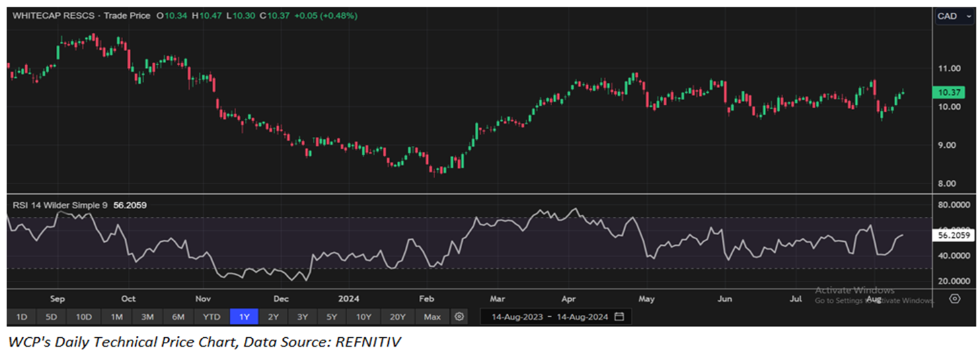Select the YTD range
The width and height of the screenshot is (980, 352).
[212, 316]
